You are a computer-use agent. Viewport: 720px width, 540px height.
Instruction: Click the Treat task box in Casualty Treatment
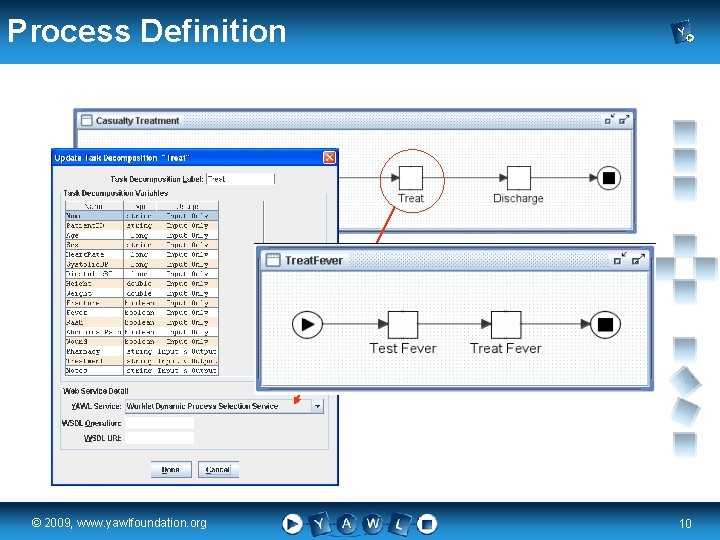[x=411, y=178]
